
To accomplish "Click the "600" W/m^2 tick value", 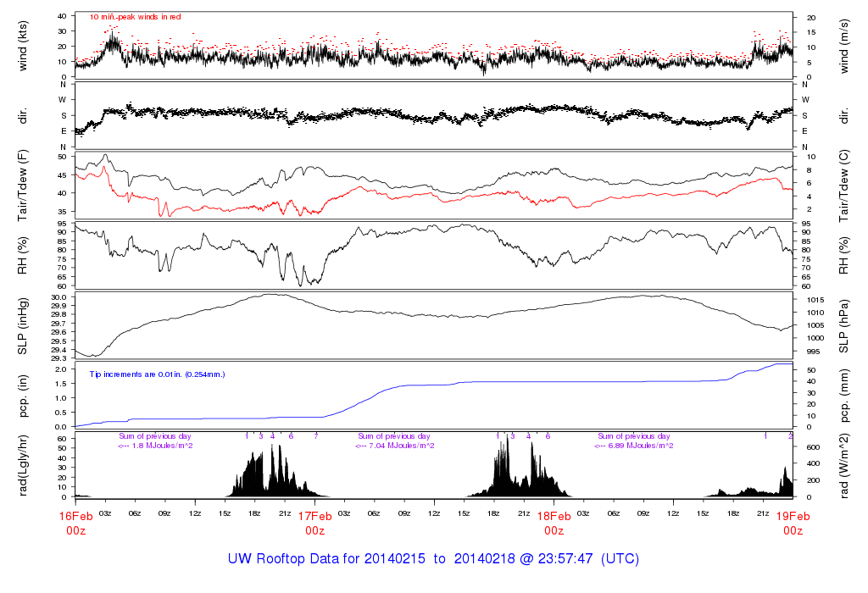I will 813,447.
